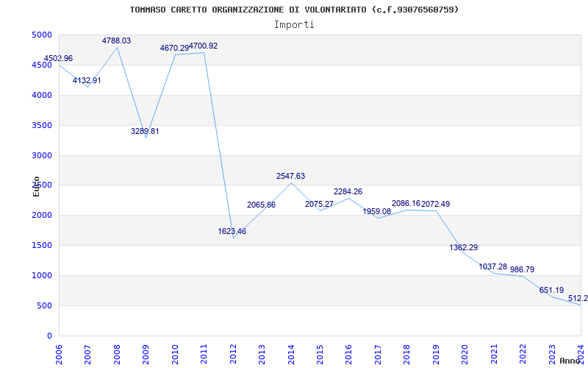Click the peak value 4788.03
Viewport: 588px width, 368px height.
click(116, 40)
